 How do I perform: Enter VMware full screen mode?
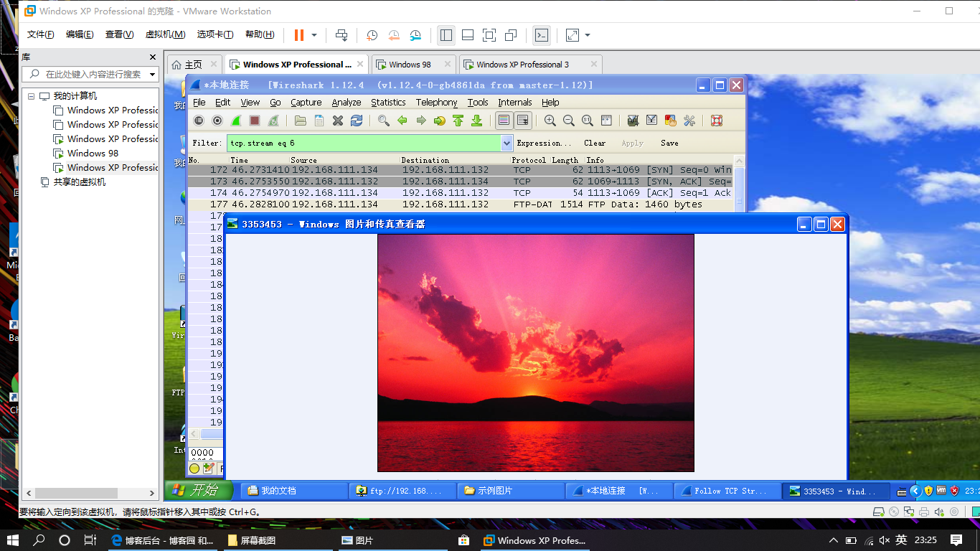489,35
